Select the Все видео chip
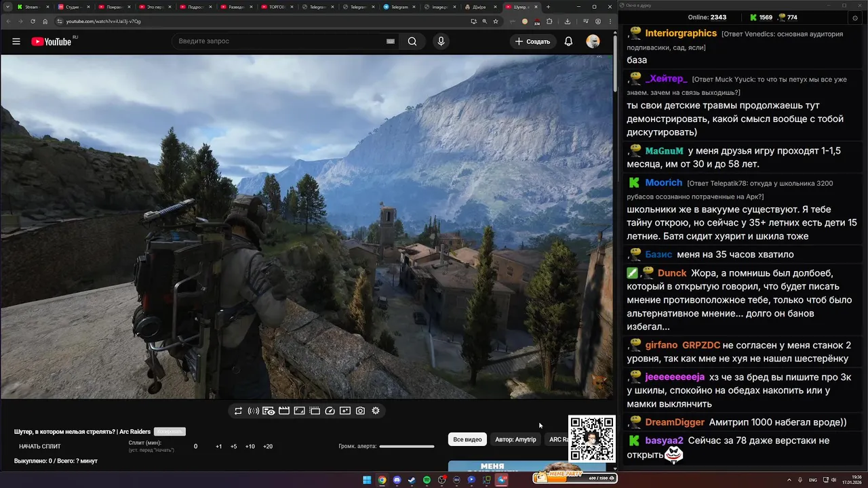868x488 pixels. click(467, 439)
